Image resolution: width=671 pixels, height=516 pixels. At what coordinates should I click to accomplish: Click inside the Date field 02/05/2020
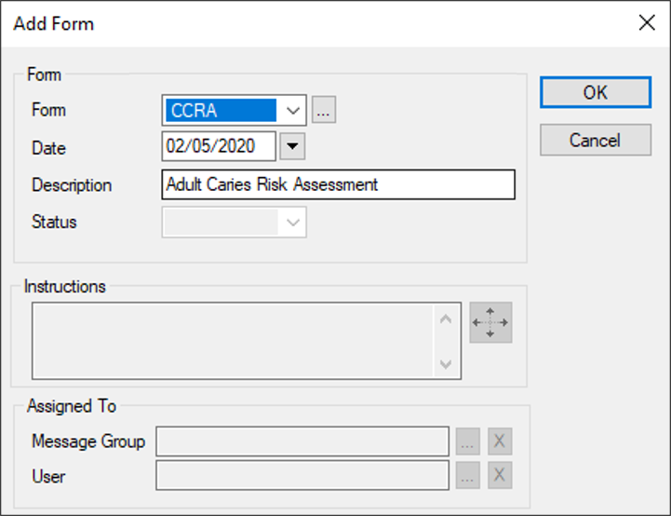click(219, 147)
